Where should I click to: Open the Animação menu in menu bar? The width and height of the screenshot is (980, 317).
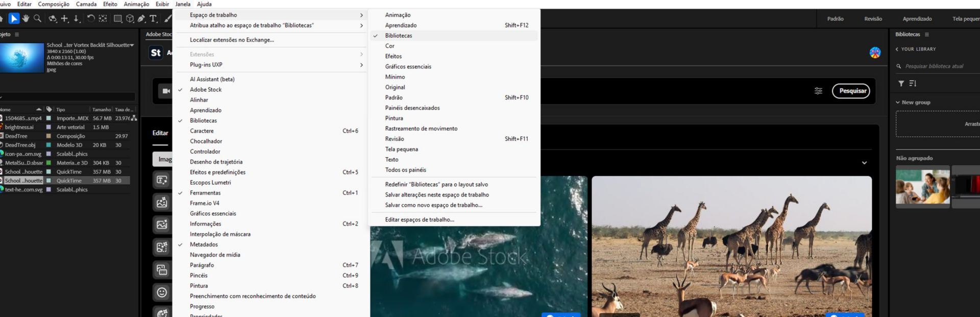[136, 4]
